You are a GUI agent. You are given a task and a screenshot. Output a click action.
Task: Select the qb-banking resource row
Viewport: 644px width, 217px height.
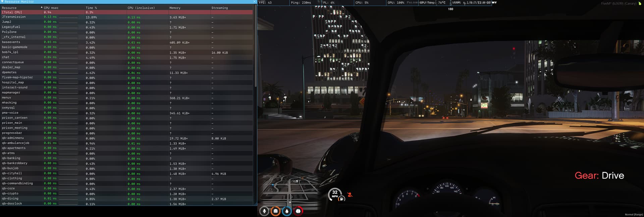pos(127,158)
